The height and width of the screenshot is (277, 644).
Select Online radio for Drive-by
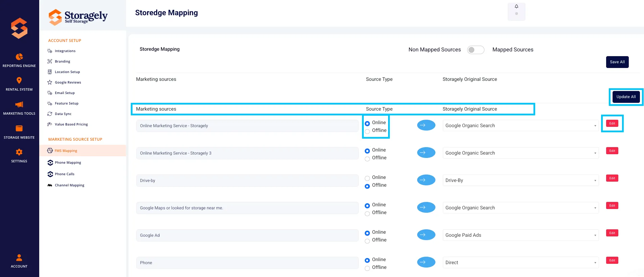(367, 178)
